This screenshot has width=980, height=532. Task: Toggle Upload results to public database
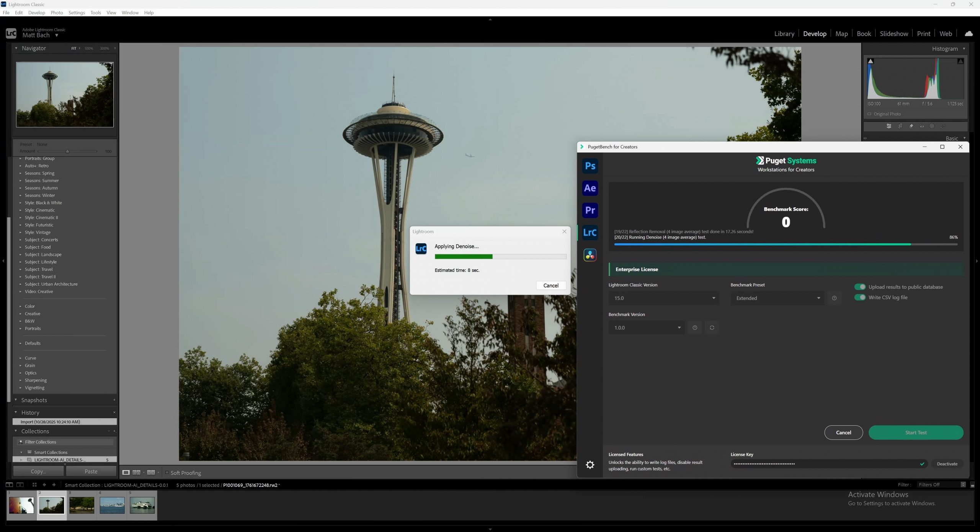click(860, 287)
